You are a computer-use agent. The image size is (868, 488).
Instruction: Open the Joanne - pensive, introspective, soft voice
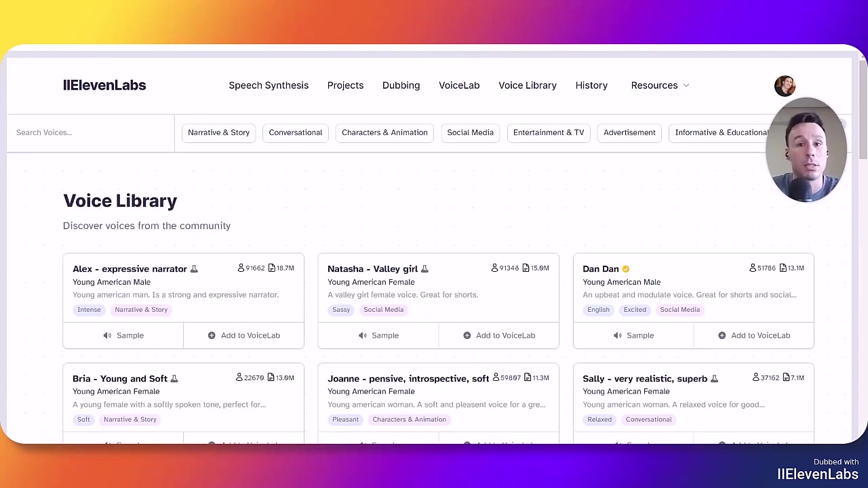pyautogui.click(x=408, y=379)
